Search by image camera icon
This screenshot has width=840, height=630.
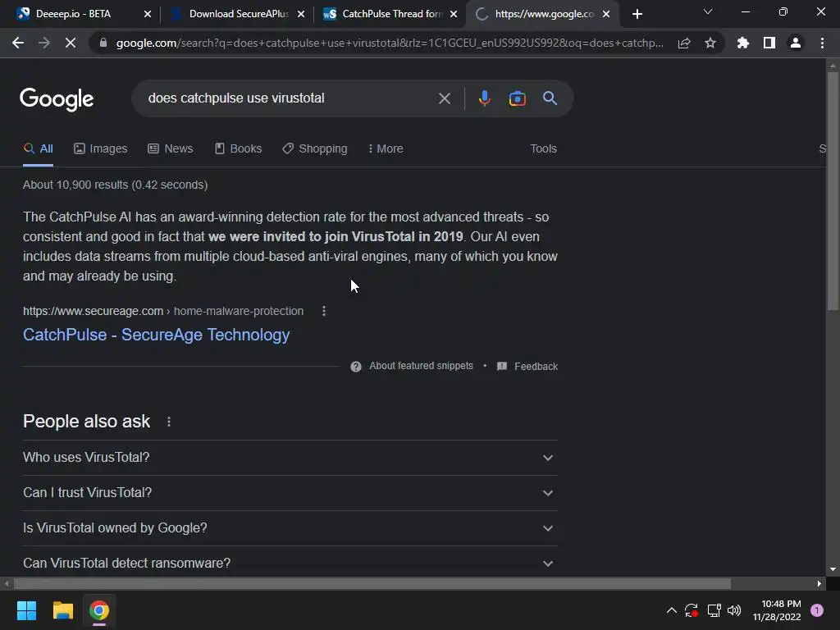click(x=517, y=98)
